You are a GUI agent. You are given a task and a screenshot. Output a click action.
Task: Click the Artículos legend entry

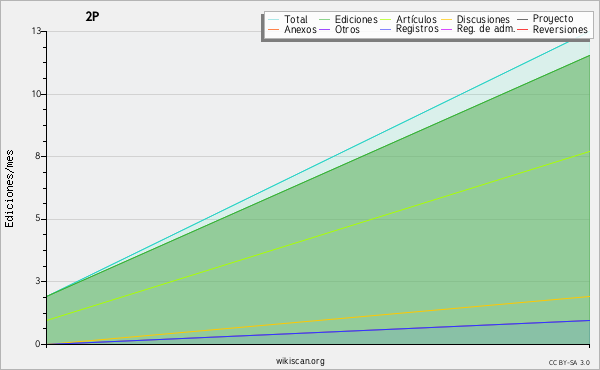[x=408, y=19]
